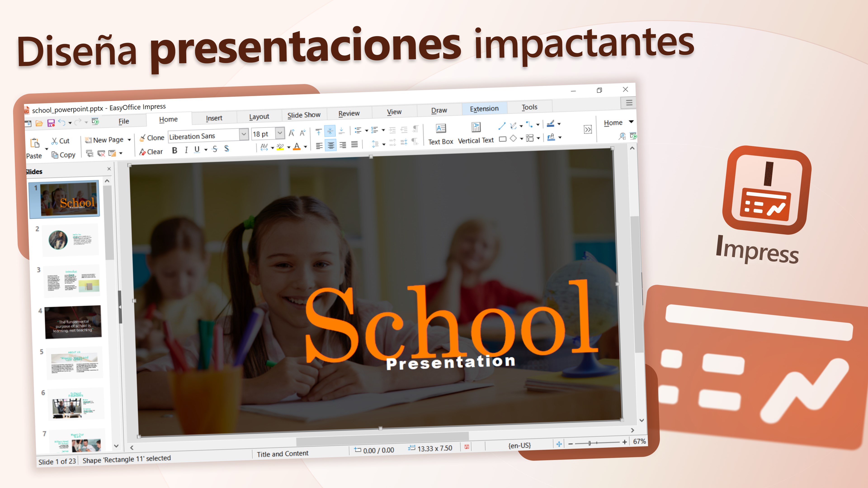Click the Redo arrow icon
Screen dimensions: 868x488
coord(78,122)
